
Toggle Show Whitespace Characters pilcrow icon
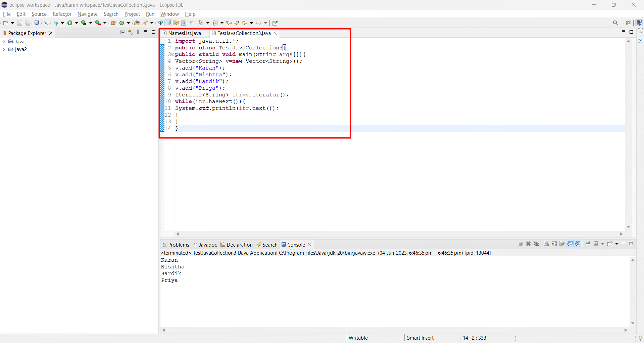tap(191, 23)
